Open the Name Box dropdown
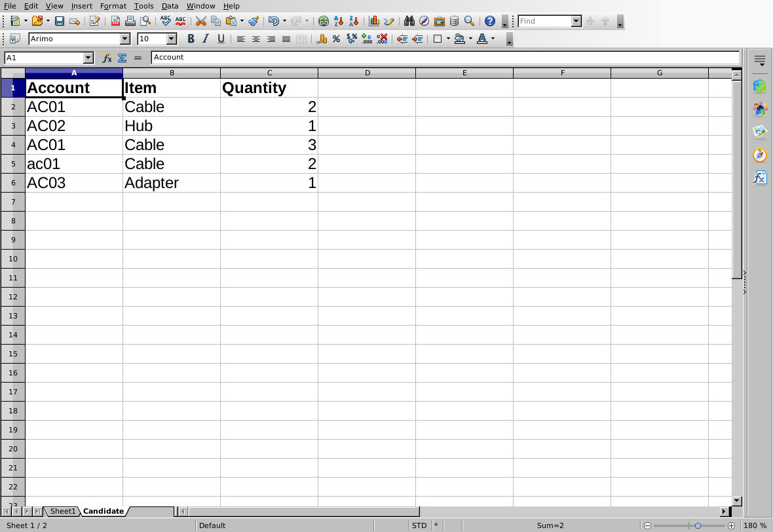The image size is (773, 532). point(88,58)
